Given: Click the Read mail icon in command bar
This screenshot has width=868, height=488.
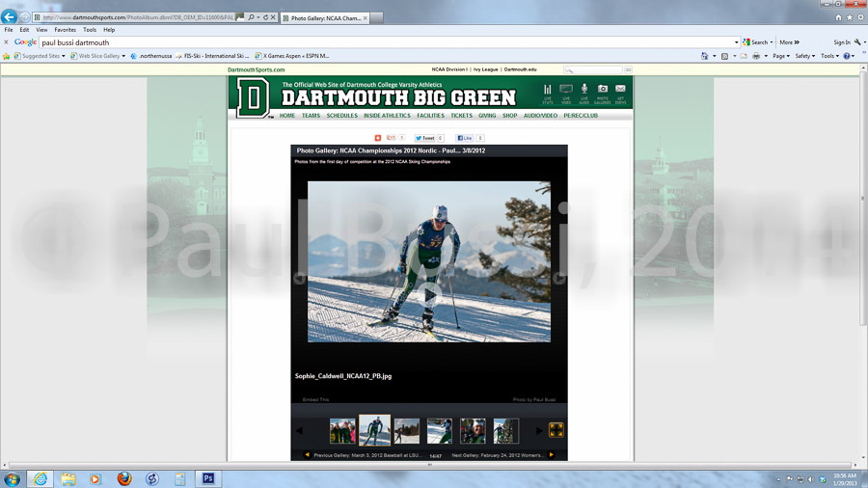Looking at the screenshot, I should pyautogui.click(x=744, y=56).
